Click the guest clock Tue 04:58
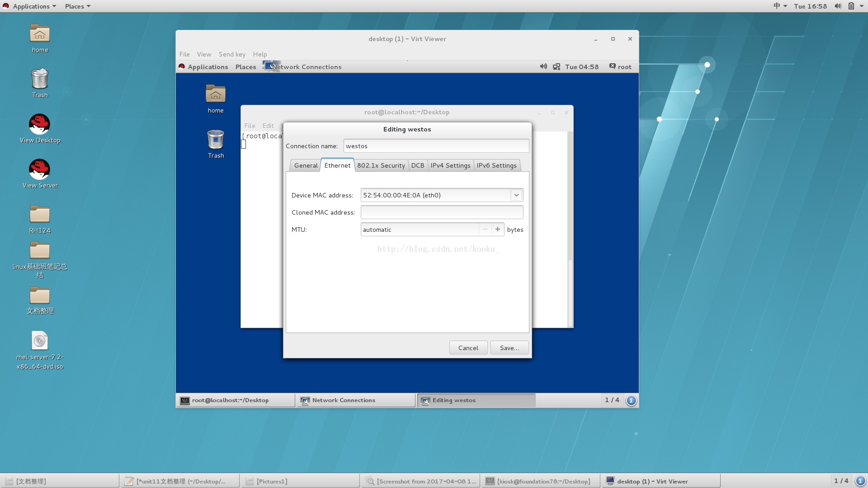This screenshot has width=868, height=488. click(582, 67)
